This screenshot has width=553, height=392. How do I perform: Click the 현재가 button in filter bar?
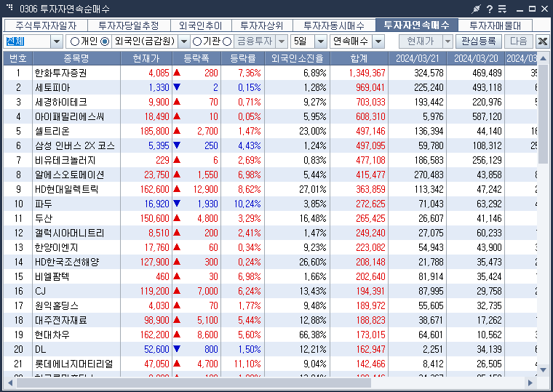point(421,41)
